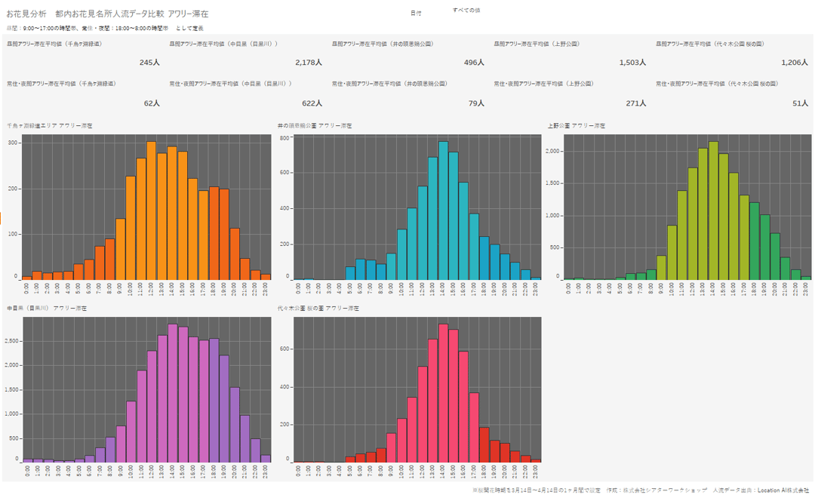Click the 14:00 peak bar in 上野公園 chart
The width and height of the screenshot is (815, 504).
click(713, 211)
